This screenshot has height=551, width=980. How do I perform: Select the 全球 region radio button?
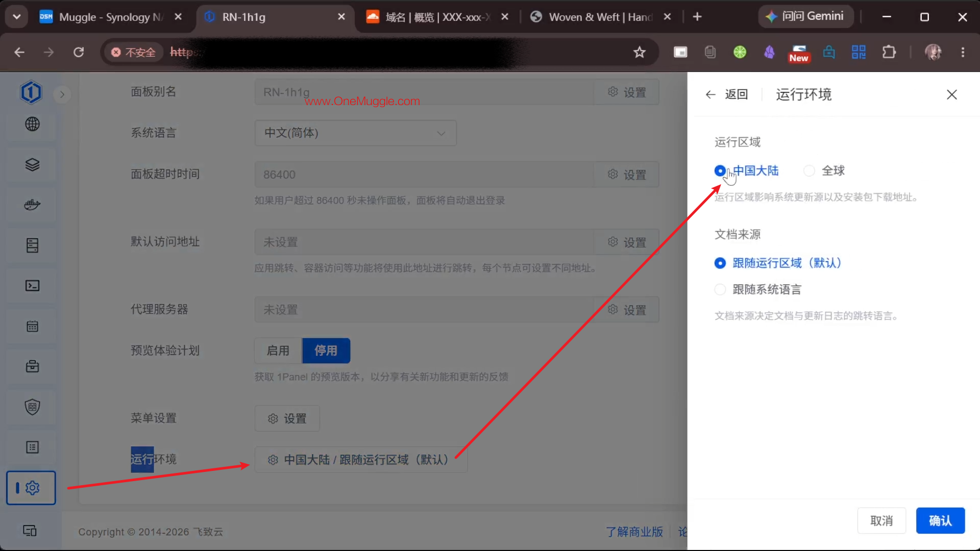[x=809, y=171]
